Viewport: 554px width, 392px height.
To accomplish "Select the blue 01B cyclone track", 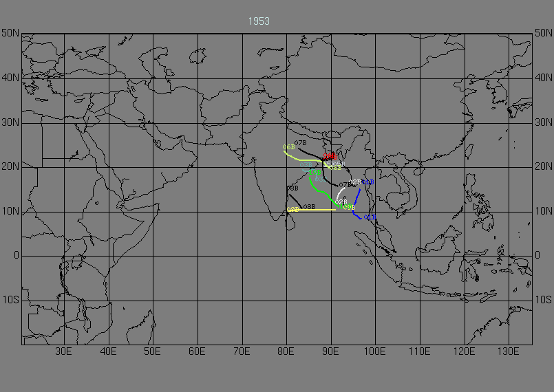I will pyautogui.click(x=356, y=201).
